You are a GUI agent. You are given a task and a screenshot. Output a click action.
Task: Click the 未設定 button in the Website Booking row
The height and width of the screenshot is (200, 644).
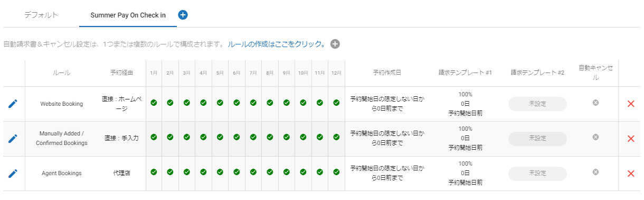pyautogui.click(x=537, y=104)
